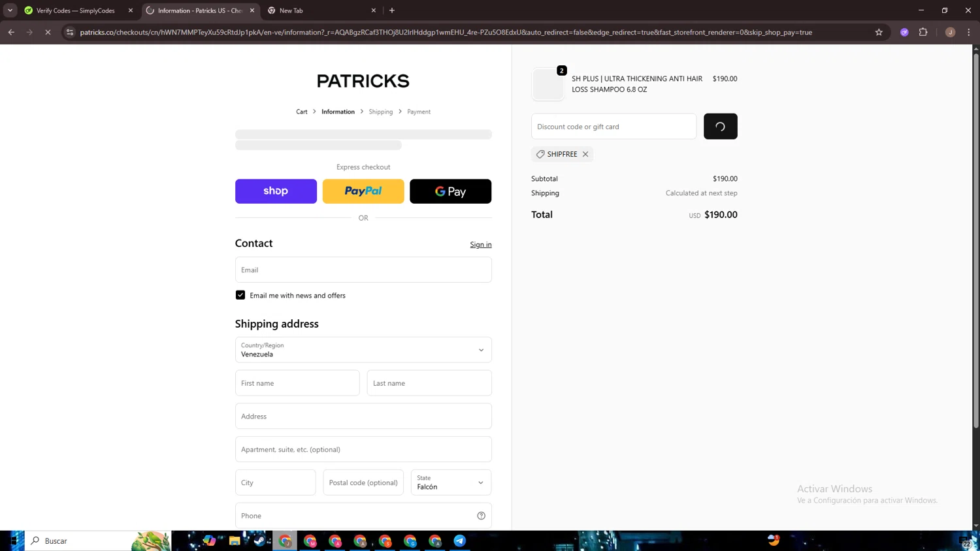
Task: Click the Calculated at next step text
Action: (x=702, y=193)
